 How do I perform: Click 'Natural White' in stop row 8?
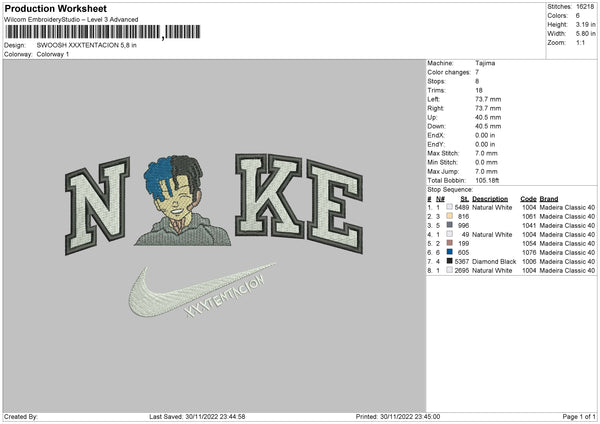tap(492, 271)
